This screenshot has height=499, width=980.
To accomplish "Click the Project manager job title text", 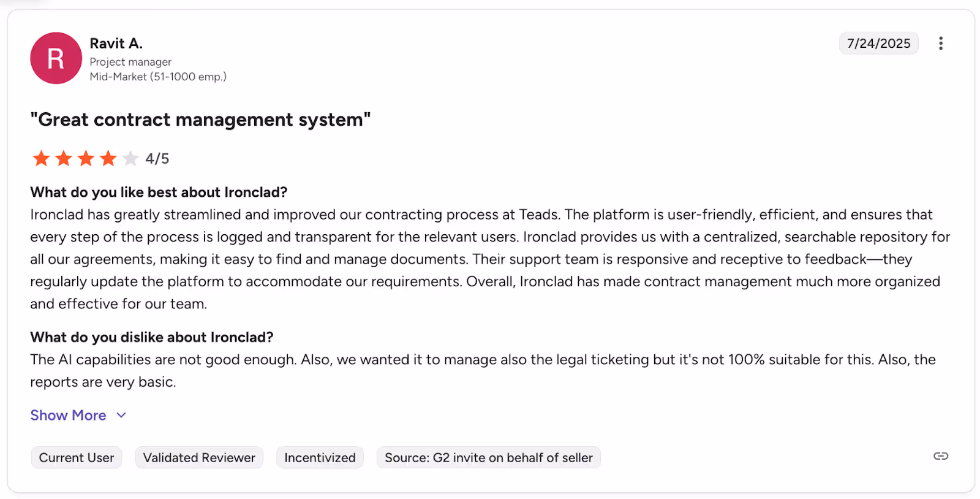I will pyautogui.click(x=130, y=62).
